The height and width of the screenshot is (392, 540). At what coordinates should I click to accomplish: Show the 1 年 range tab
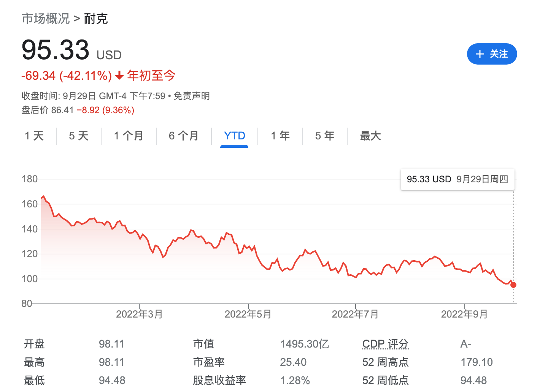[x=280, y=136]
